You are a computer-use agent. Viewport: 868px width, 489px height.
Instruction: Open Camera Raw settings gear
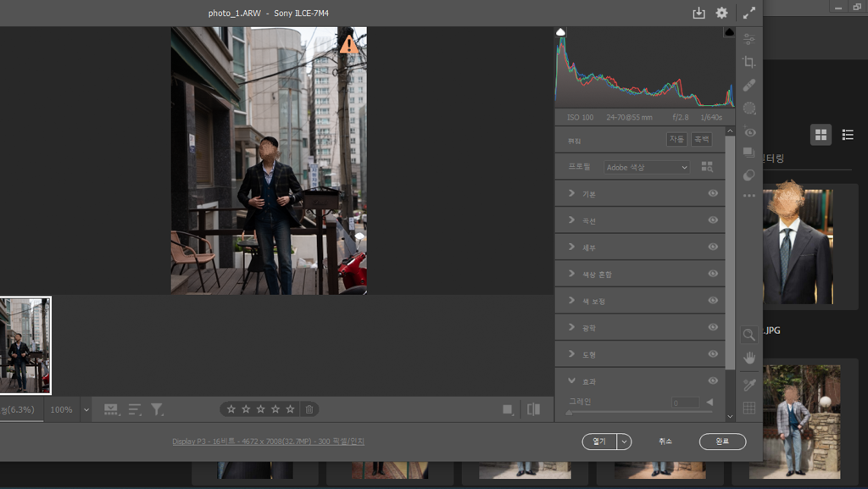pyautogui.click(x=721, y=13)
